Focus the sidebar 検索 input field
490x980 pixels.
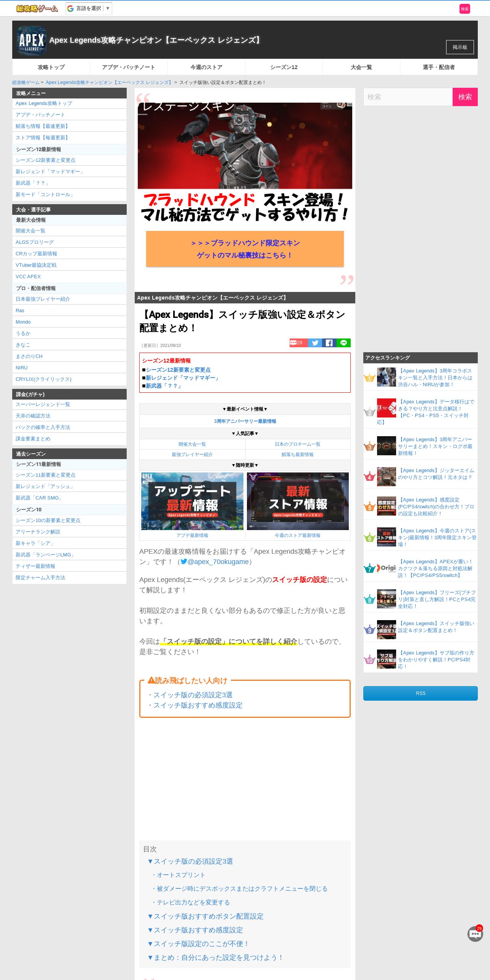pyautogui.click(x=408, y=97)
